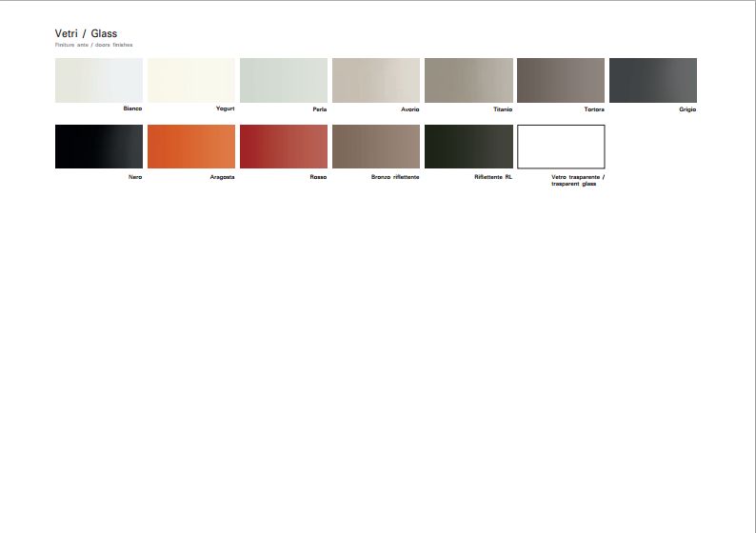This screenshot has height=533, width=756.
Task: Select the Bianco glass swatch
Action: tap(99, 81)
